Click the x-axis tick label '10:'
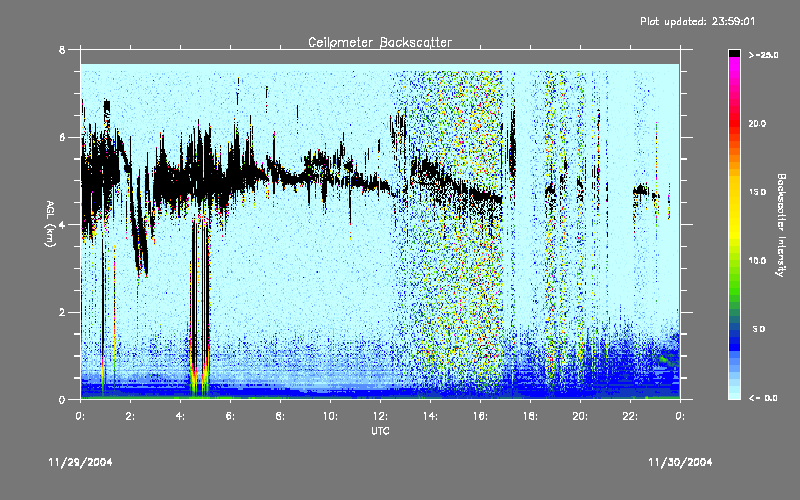The height and width of the screenshot is (500, 800). click(x=330, y=416)
